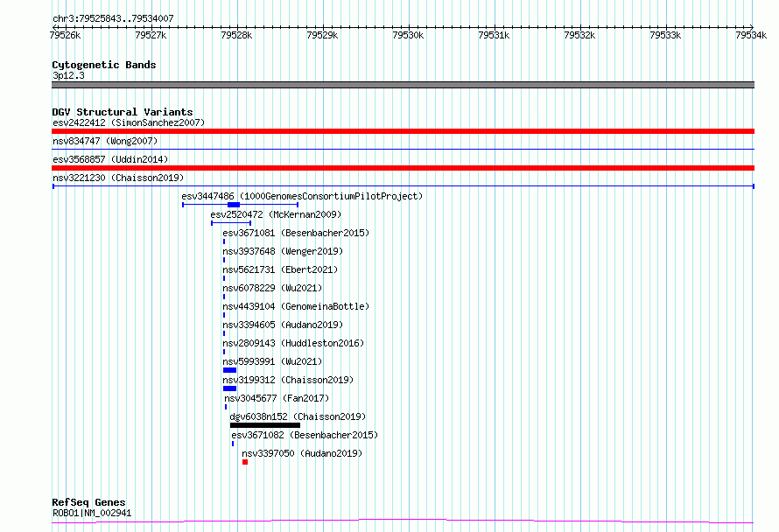Image resolution: width=779 pixels, height=532 pixels.
Task: Open esv3671082 (Besenbacher2015) variant
Action: (x=305, y=435)
